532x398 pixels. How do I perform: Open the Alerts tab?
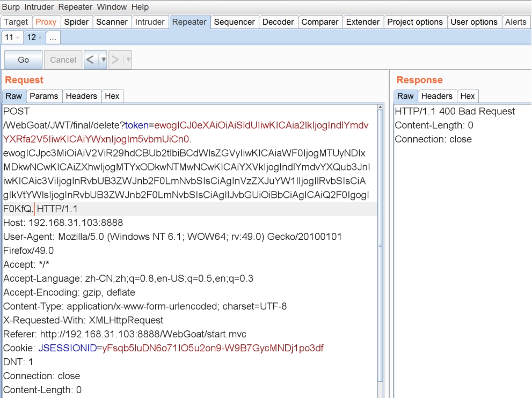(516, 22)
